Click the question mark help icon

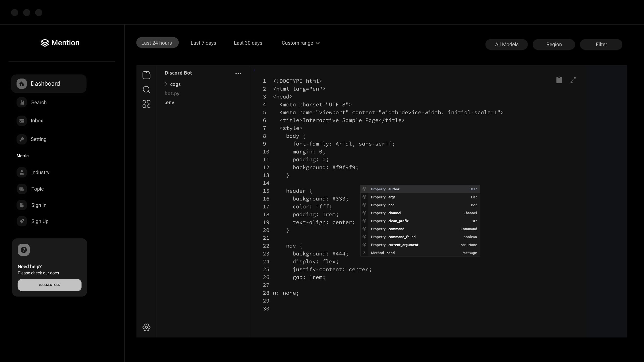tap(24, 250)
